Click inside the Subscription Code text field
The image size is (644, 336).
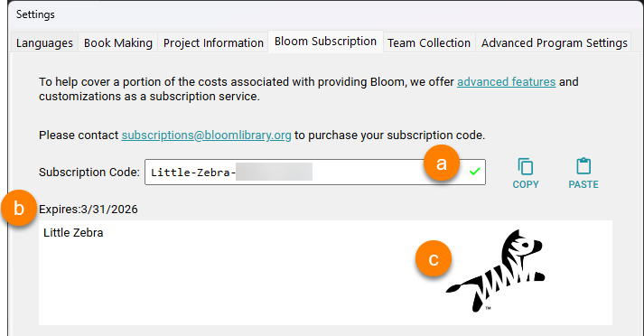pyautogui.click(x=315, y=173)
